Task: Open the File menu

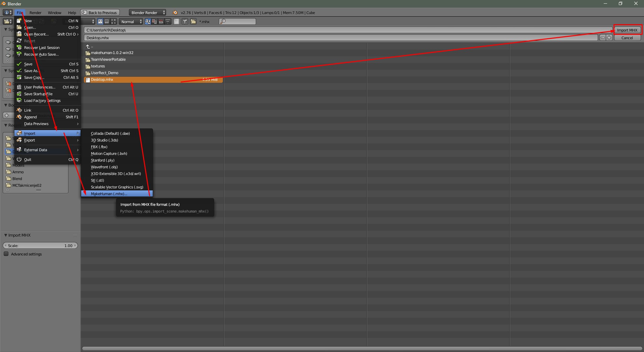Action: (20, 13)
